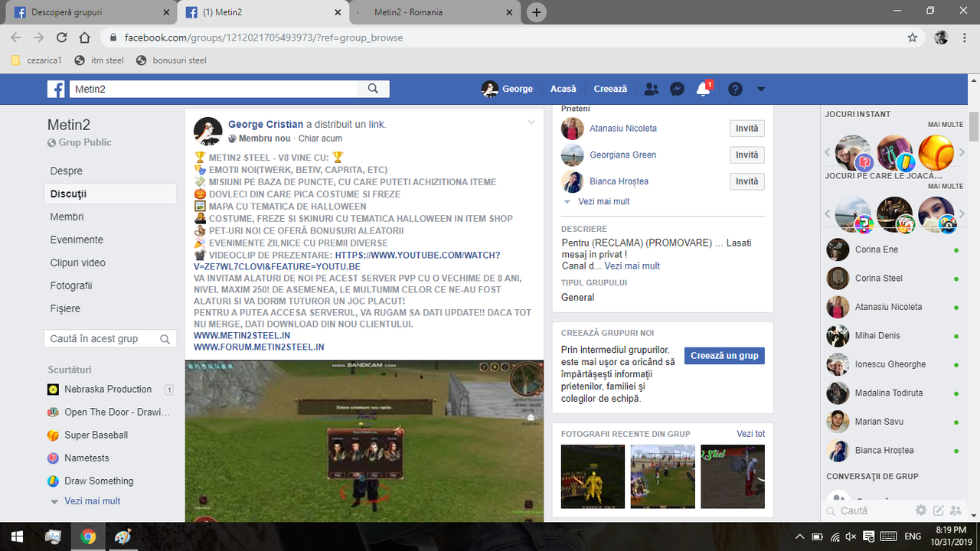Open a new browser tab
The height and width of the screenshot is (551, 980).
pos(537,12)
